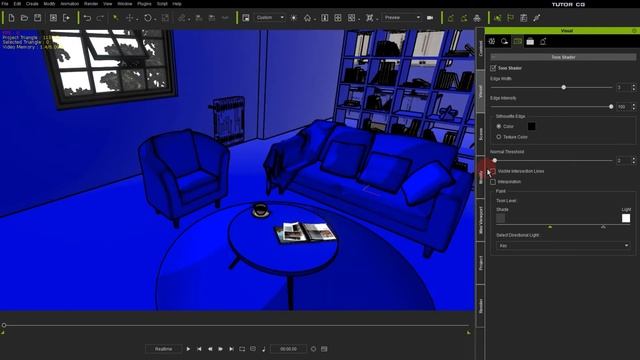Collapse the Toon Shader section header

point(563,57)
